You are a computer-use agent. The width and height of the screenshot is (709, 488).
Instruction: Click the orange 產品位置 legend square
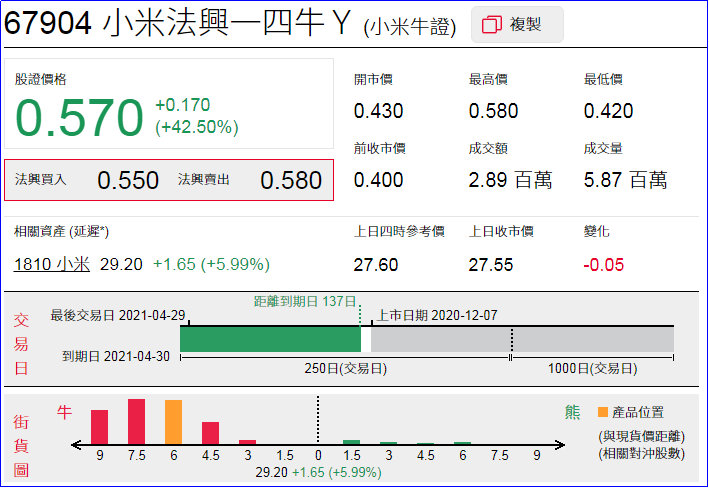(x=602, y=412)
